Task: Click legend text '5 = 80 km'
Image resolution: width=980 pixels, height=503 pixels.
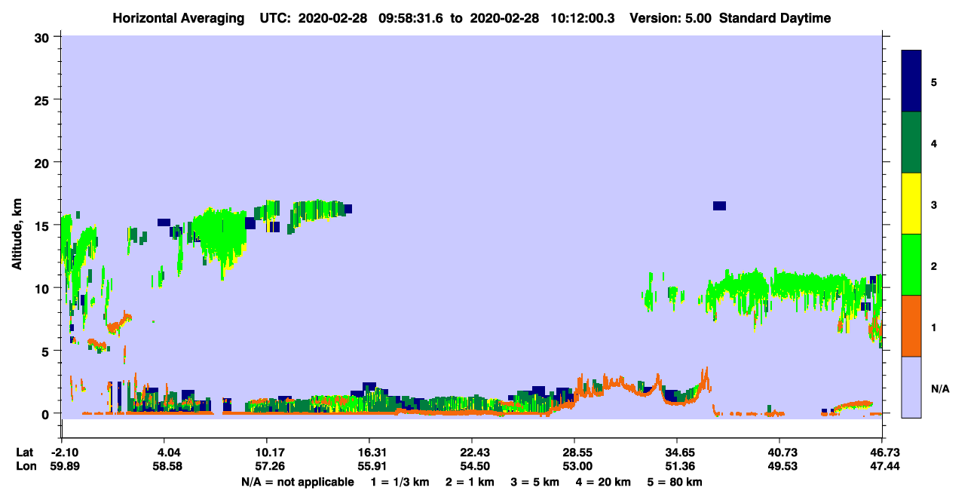Action: (x=676, y=482)
